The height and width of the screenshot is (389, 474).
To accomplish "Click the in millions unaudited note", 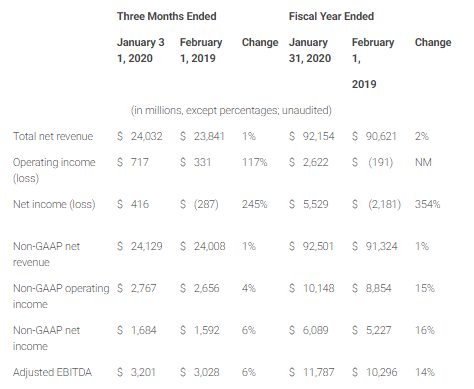I will pos(231,110).
